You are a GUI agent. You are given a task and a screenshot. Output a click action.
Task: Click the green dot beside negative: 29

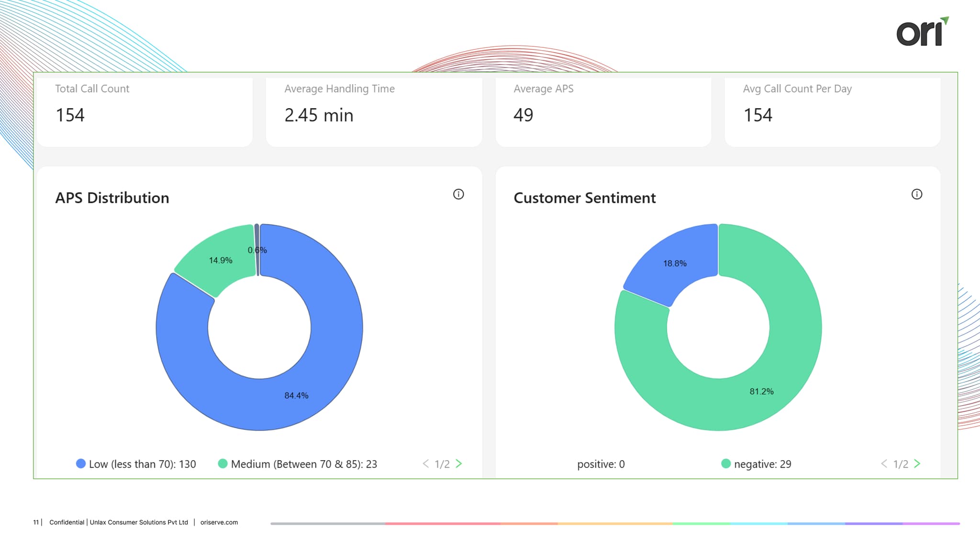coord(726,463)
